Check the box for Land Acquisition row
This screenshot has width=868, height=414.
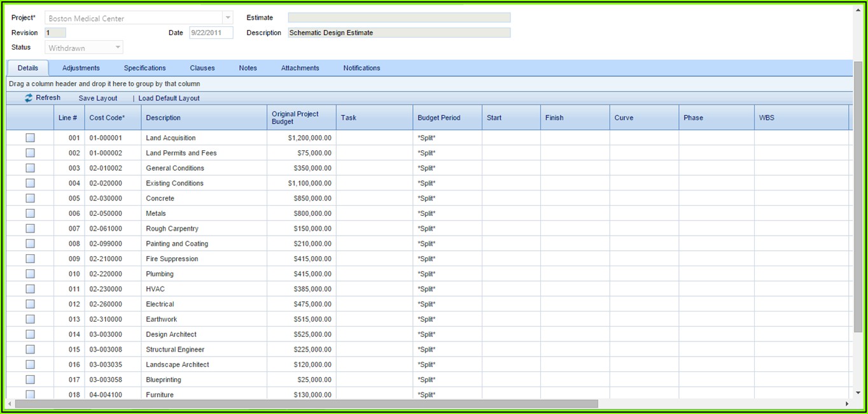[30, 138]
